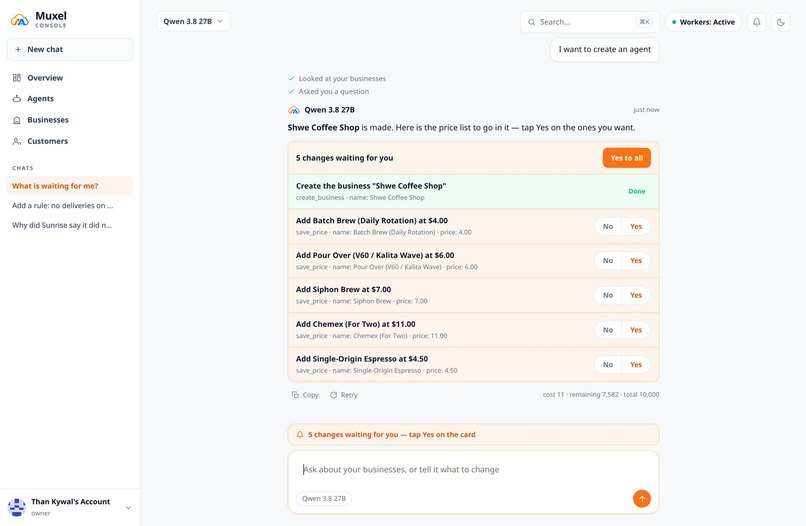
Task: Click the Qwen 3.8 27B sender name
Action: (329, 110)
